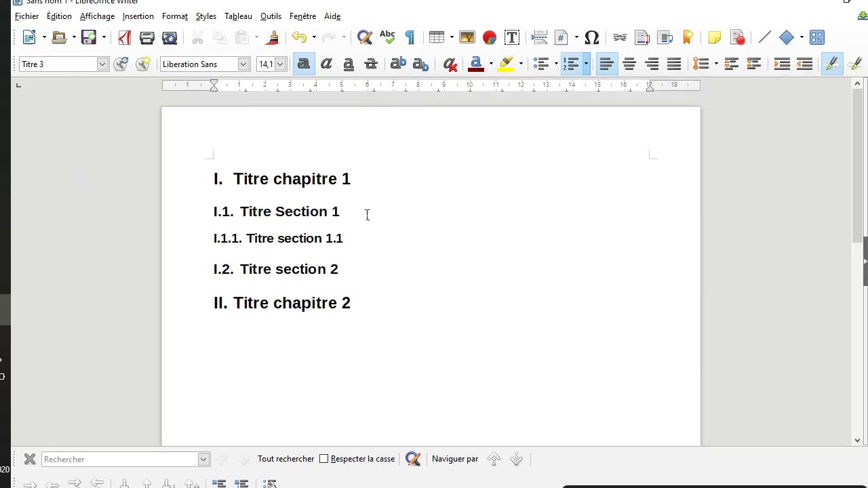This screenshot has width=868, height=488.
Task: Click the Insert image icon
Action: (467, 38)
